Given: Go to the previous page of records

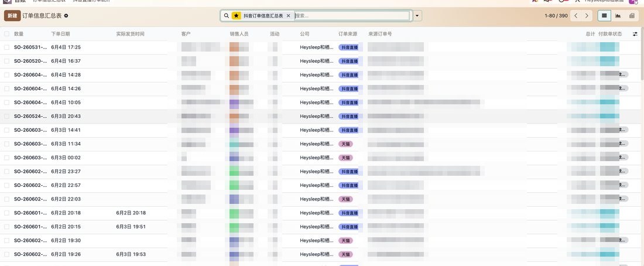Looking at the screenshot, I should tap(576, 16).
